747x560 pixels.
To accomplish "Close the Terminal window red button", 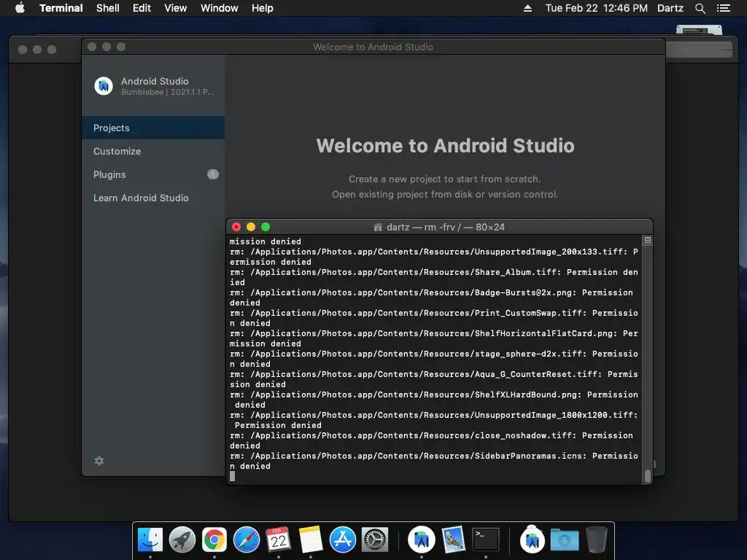I will 236,227.
